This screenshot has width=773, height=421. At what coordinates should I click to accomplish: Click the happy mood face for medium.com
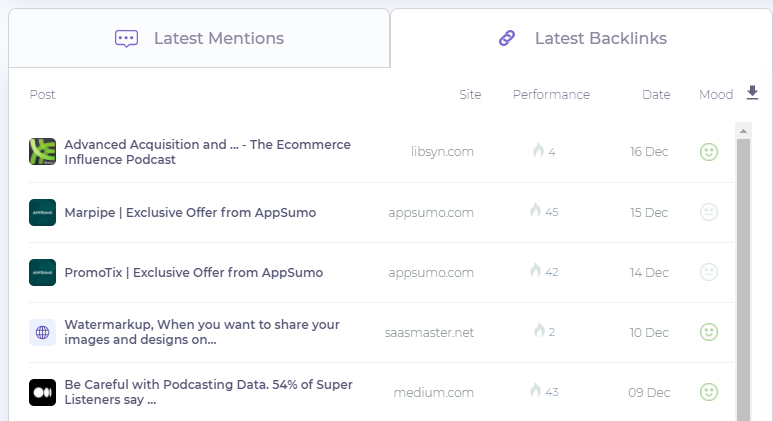point(709,392)
